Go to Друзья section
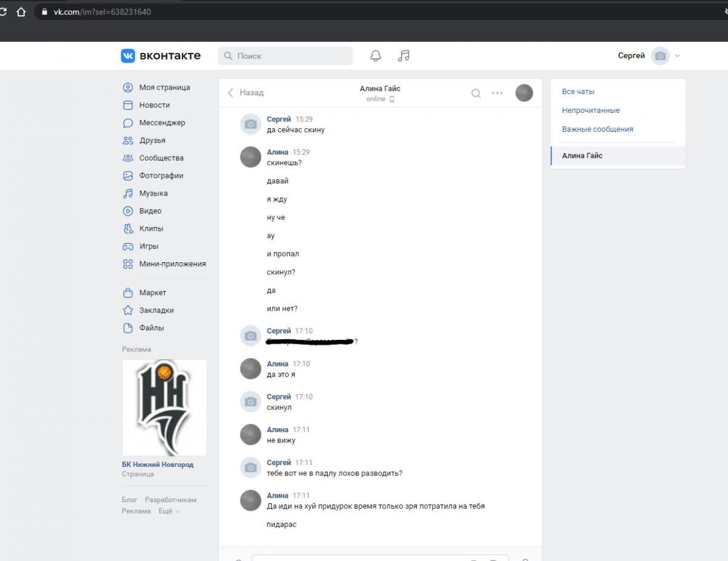Screen dimensions: 728x561 152,140
